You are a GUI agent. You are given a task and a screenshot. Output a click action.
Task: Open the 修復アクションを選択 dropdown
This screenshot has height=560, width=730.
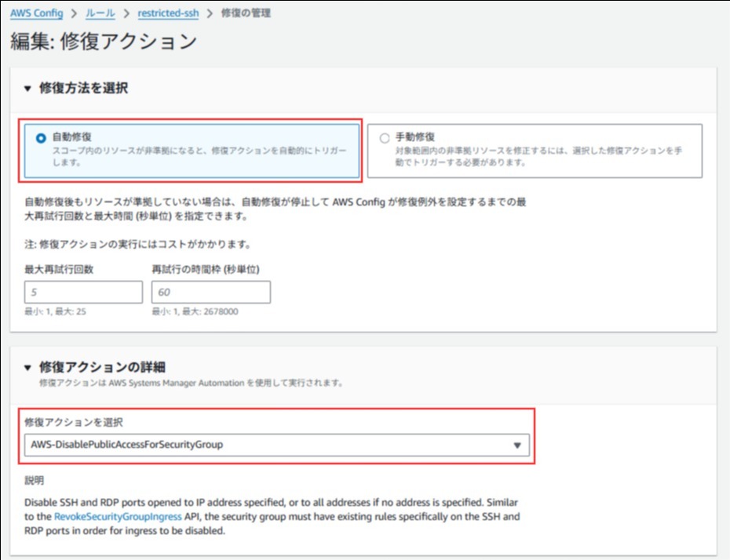pos(267,445)
